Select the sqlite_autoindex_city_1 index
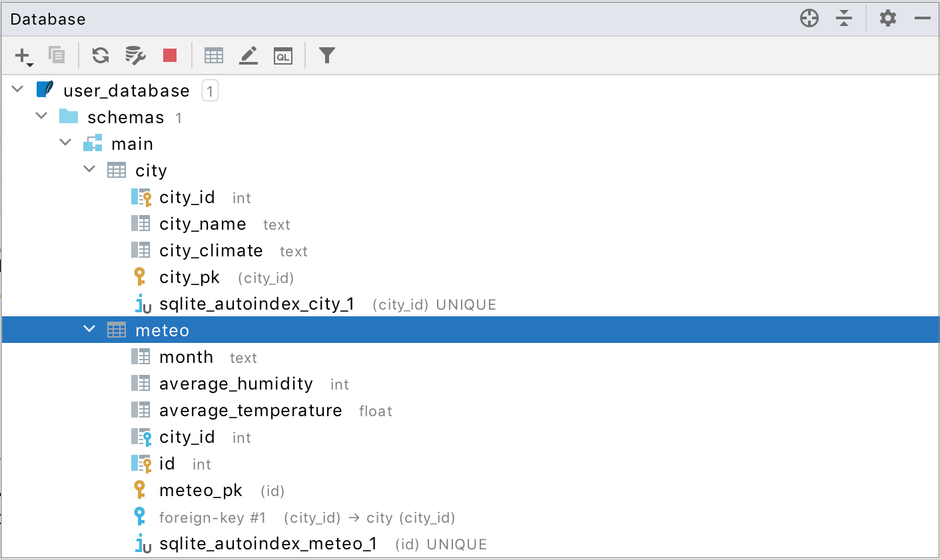This screenshot has width=940, height=560. 256,304
